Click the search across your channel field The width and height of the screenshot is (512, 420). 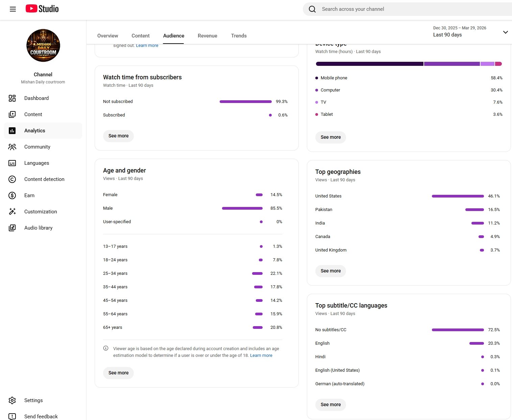point(406,9)
